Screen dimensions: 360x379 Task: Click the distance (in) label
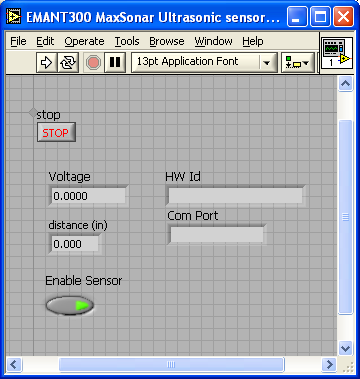(x=78, y=226)
